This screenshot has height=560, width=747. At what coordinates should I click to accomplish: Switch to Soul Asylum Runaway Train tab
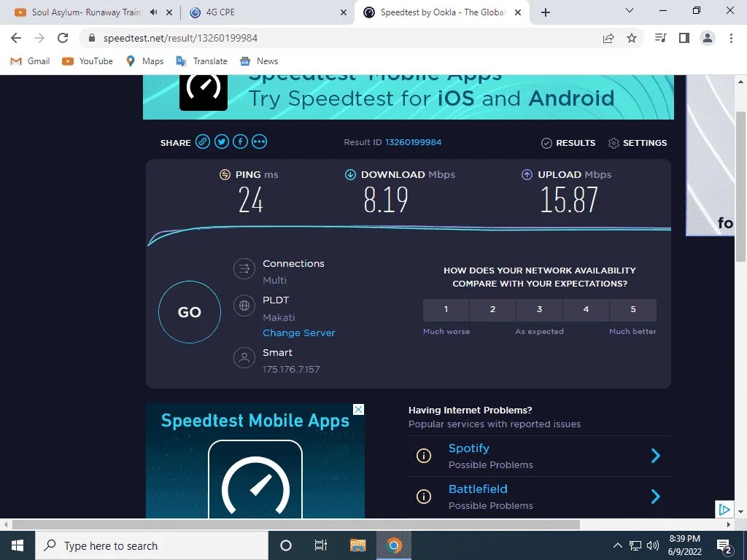(x=86, y=12)
